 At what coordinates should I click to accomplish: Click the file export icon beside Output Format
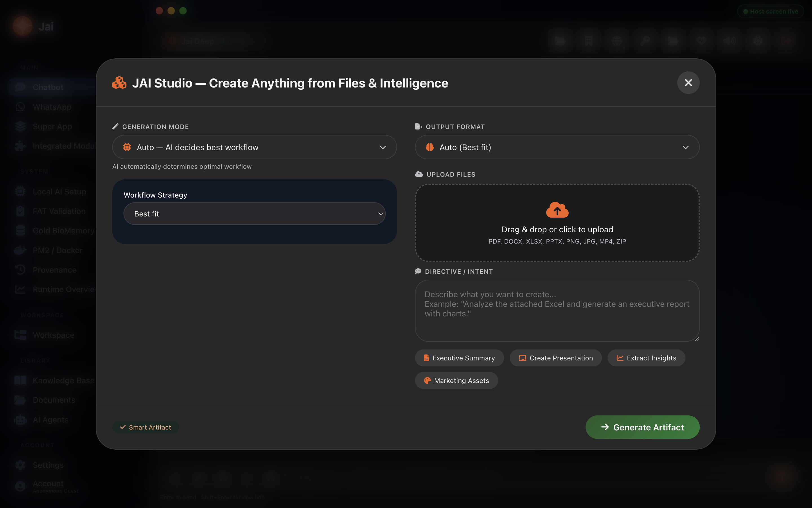(x=418, y=126)
